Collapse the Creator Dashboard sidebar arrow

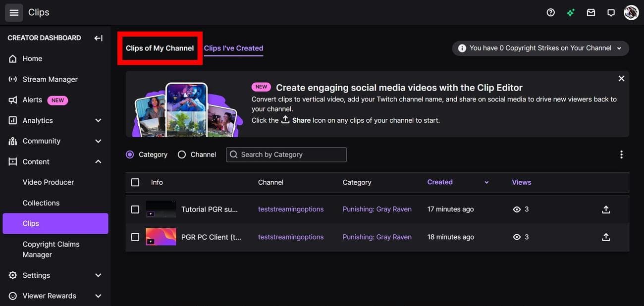coord(98,38)
